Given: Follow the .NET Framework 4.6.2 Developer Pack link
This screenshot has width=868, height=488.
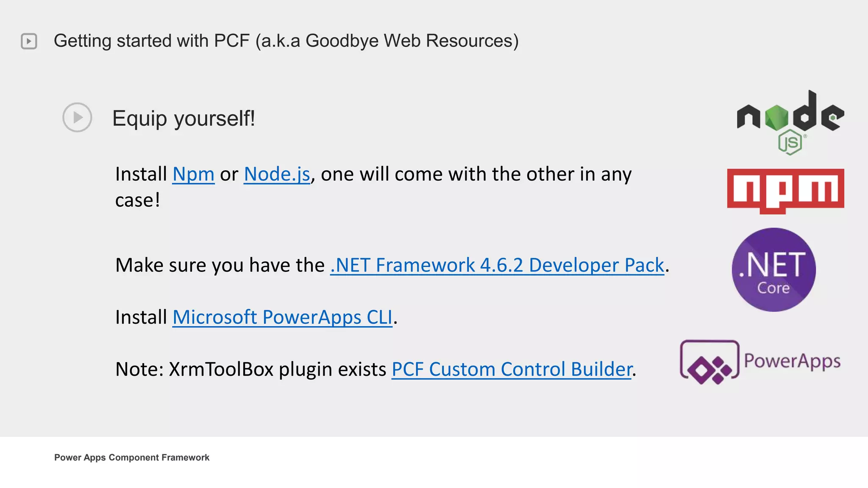Looking at the screenshot, I should (x=497, y=266).
